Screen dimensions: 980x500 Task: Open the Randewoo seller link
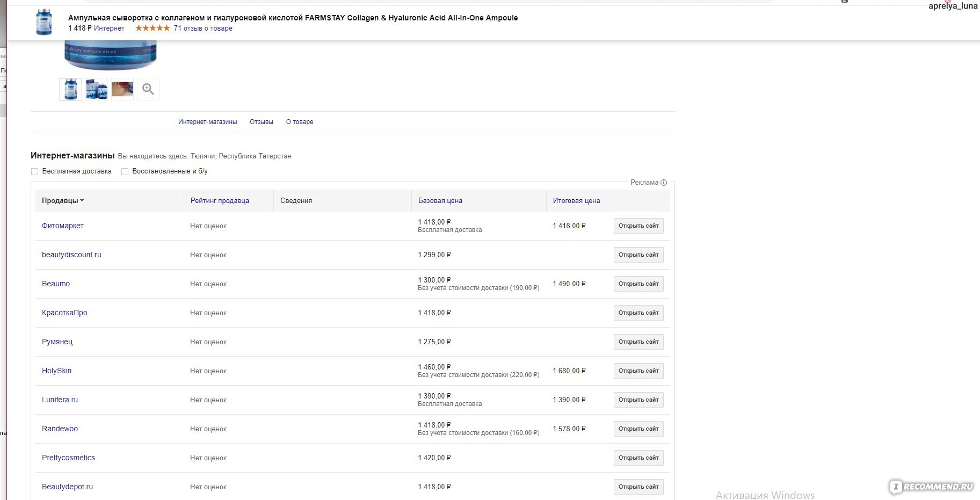(x=60, y=429)
